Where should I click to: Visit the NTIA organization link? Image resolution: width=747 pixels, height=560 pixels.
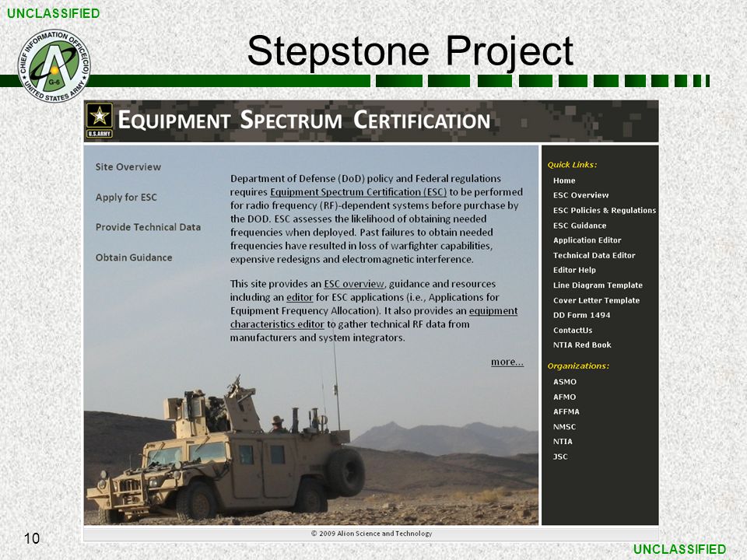pos(563,442)
